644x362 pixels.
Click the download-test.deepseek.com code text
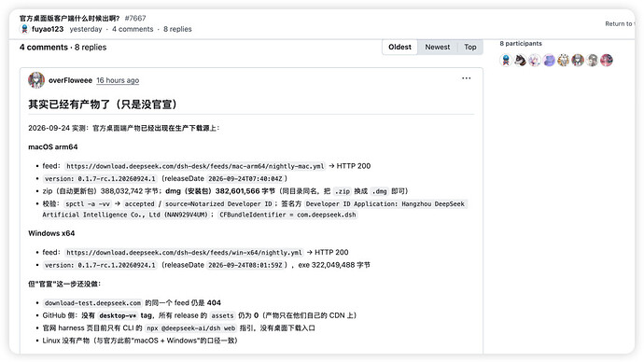point(92,303)
